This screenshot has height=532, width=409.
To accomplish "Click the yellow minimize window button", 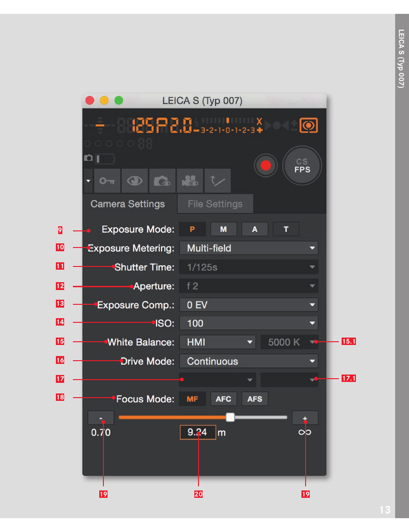I will [104, 100].
